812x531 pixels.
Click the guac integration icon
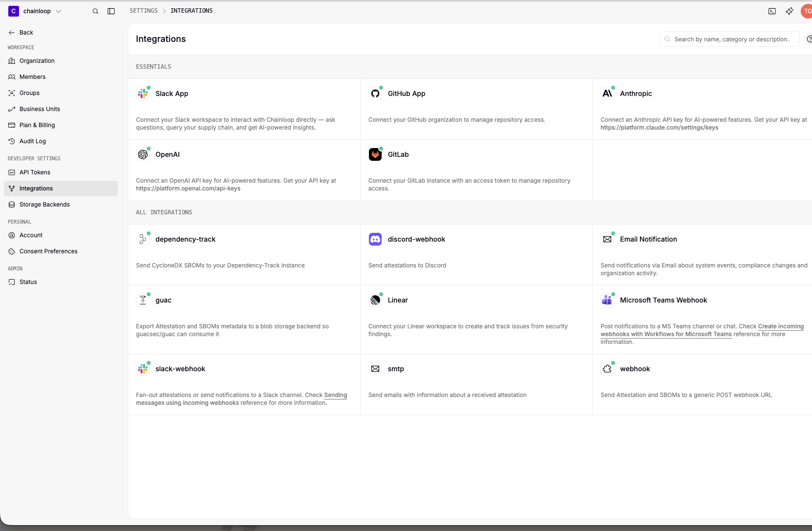click(x=143, y=300)
